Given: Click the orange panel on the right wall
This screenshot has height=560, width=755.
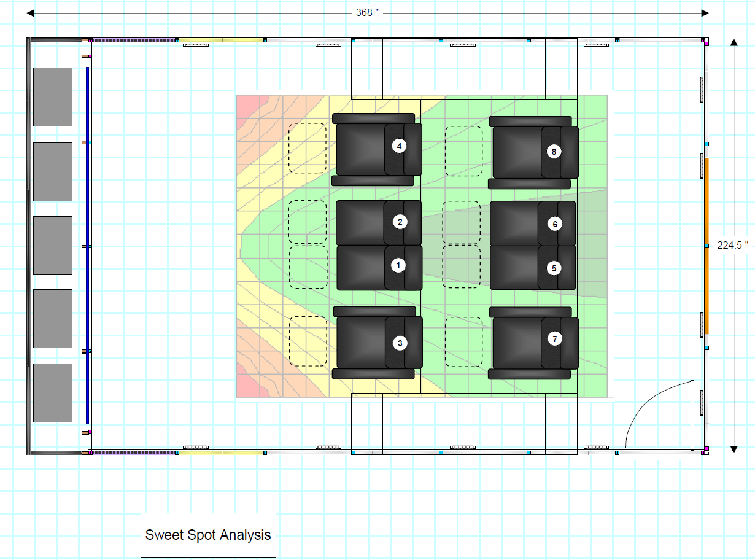Looking at the screenshot, I should (707, 246).
